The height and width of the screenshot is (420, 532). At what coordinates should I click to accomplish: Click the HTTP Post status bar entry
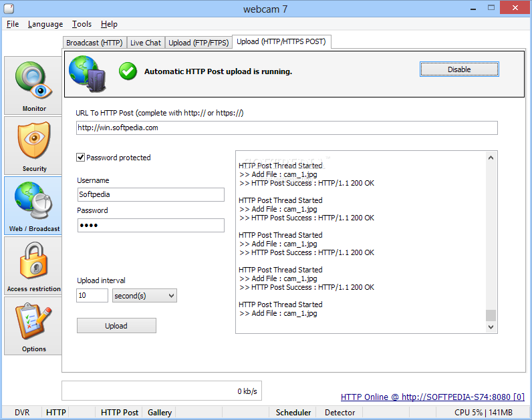pos(120,413)
